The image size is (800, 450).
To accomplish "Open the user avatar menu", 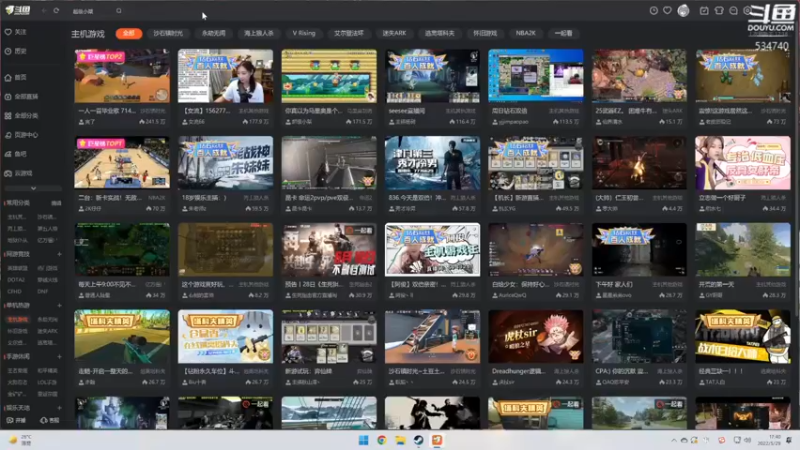I will tap(683, 11).
